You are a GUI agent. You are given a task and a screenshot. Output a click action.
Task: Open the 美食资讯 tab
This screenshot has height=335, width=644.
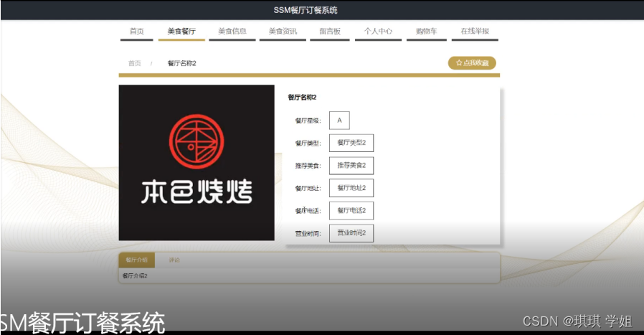tap(283, 32)
